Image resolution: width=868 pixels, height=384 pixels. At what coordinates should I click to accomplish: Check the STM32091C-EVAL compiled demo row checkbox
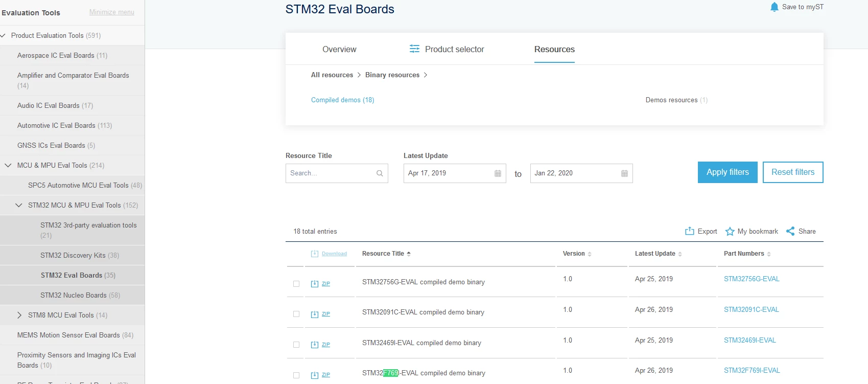tap(296, 314)
